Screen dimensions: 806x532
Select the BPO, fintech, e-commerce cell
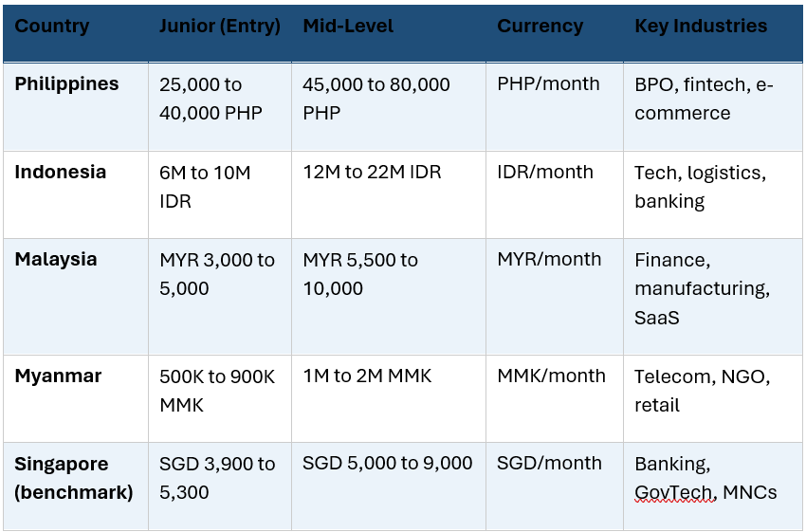[713, 106]
